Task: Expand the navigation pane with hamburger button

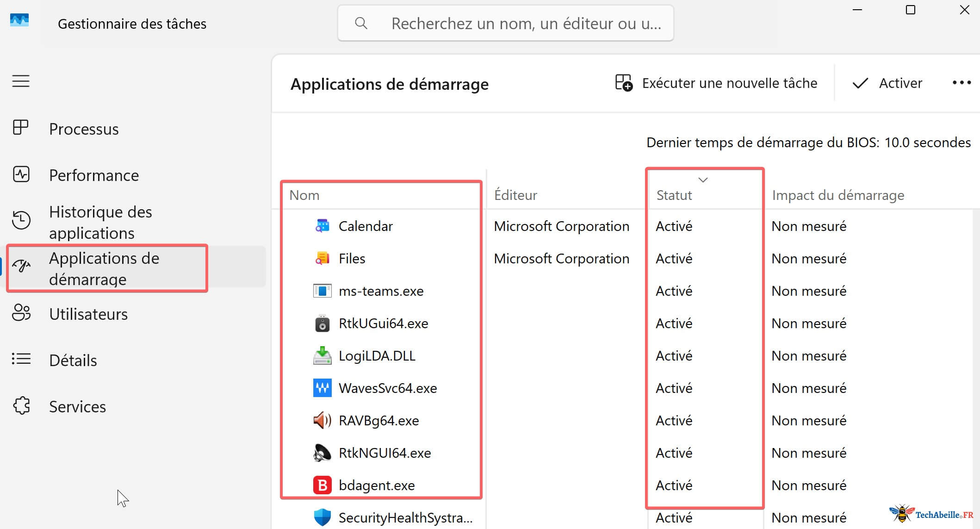Action: 20,81
